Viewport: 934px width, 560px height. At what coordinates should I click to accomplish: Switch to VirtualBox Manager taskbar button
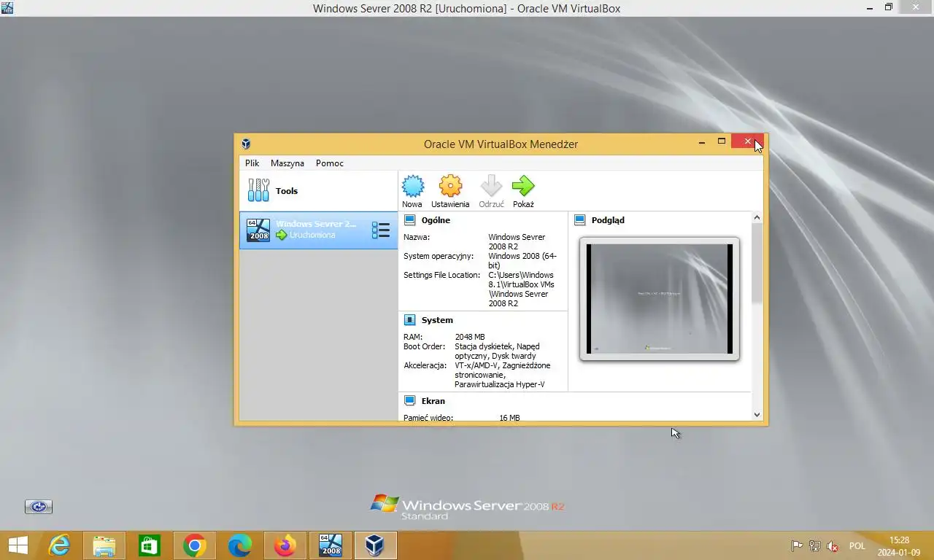point(375,545)
